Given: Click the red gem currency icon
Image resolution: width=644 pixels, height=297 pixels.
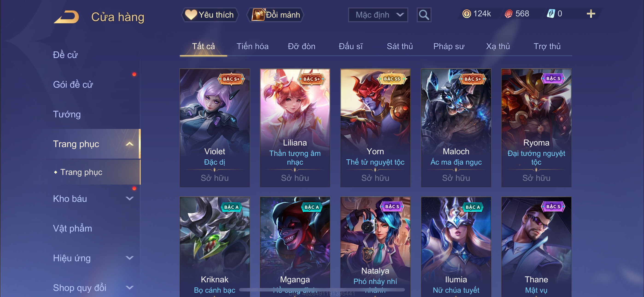Looking at the screenshot, I should pos(508,14).
